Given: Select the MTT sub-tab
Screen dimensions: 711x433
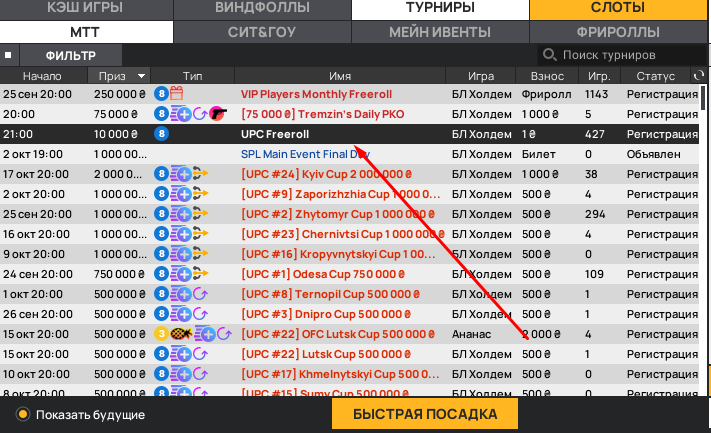Looking at the screenshot, I should click(85, 32).
